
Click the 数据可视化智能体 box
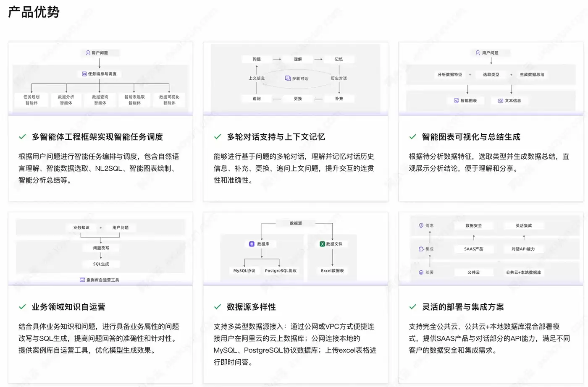pos(169,100)
